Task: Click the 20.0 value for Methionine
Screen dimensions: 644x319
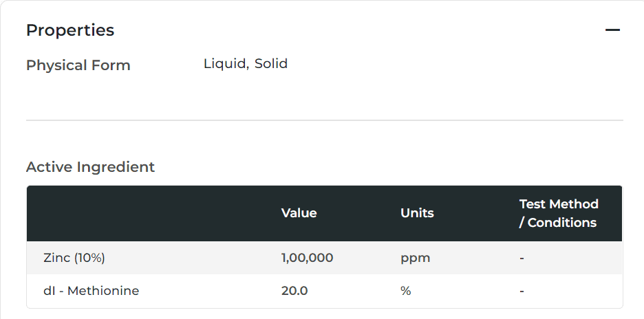Action: (x=294, y=291)
